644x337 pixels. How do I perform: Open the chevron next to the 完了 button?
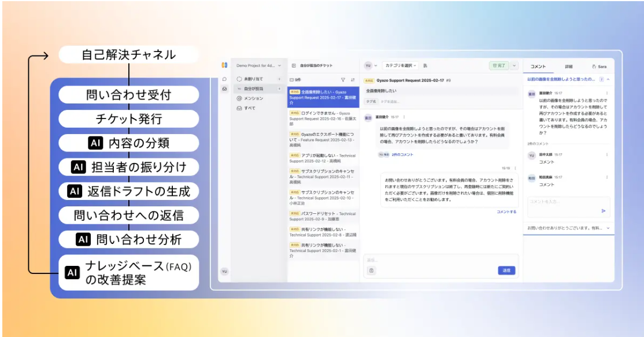coord(515,64)
